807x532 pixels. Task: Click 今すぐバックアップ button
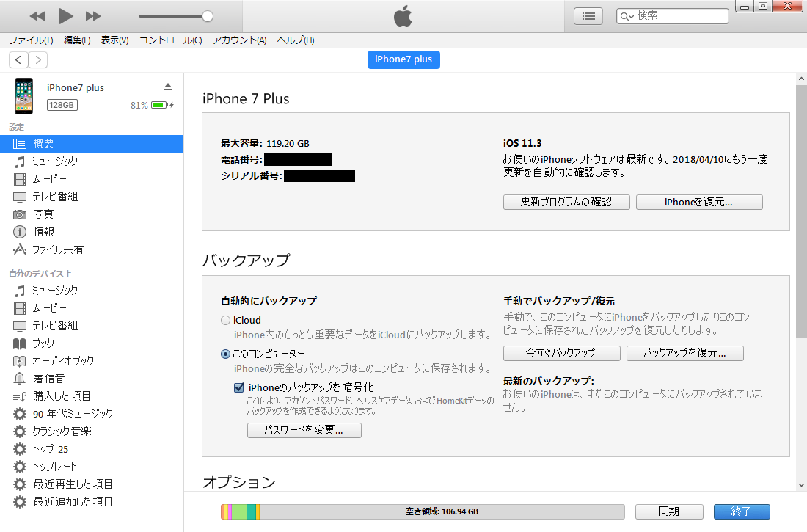(561, 353)
